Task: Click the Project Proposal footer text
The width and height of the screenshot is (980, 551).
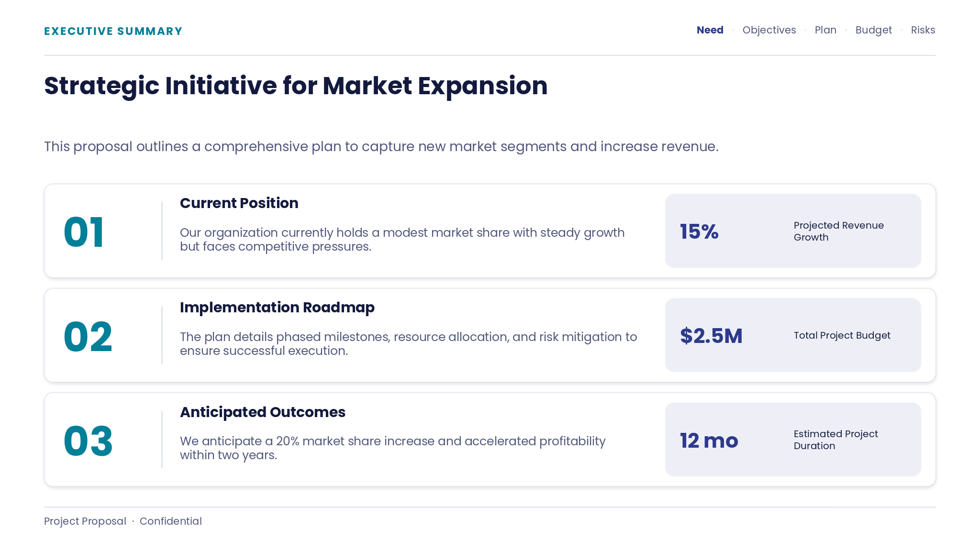Action: [85, 521]
